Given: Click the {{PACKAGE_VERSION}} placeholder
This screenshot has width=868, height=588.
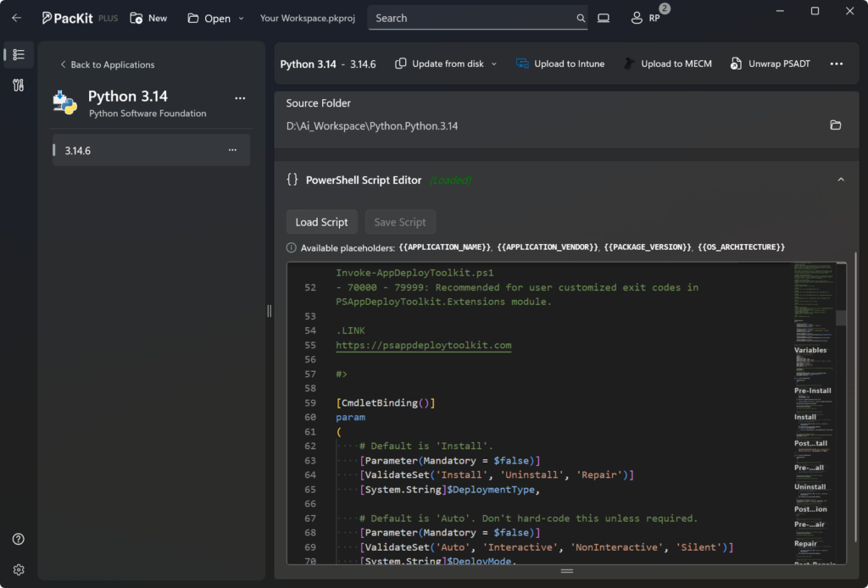Looking at the screenshot, I should click(x=648, y=247).
